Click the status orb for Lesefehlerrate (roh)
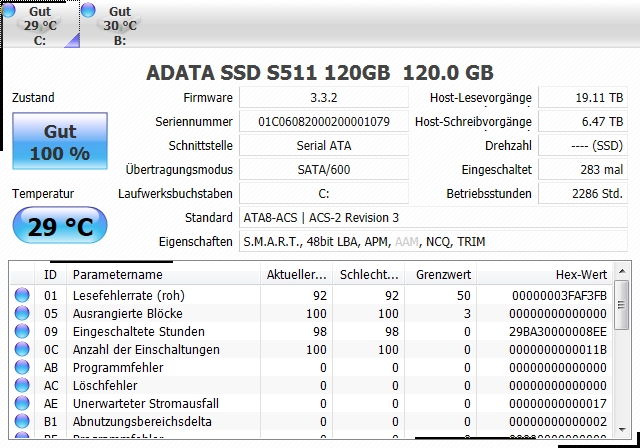This screenshot has height=448, width=640. [x=22, y=295]
